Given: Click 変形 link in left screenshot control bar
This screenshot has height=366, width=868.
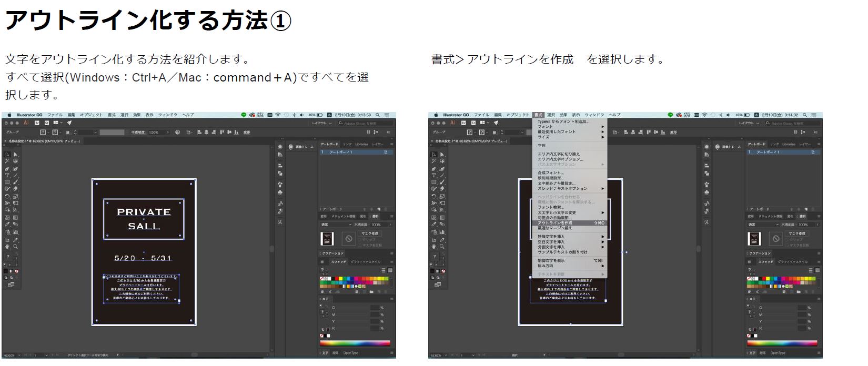Looking at the screenshot, I should 247,133.
